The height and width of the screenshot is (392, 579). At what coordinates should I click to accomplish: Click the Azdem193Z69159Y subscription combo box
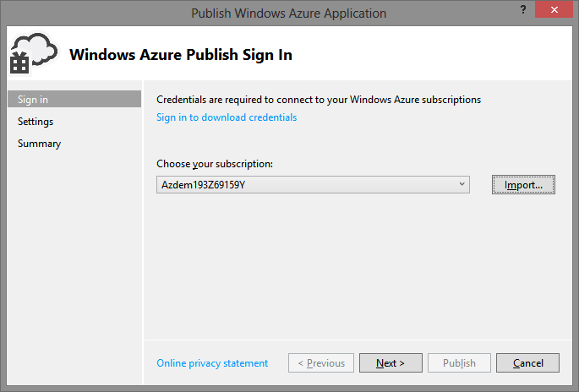click(x=313, y=184)
